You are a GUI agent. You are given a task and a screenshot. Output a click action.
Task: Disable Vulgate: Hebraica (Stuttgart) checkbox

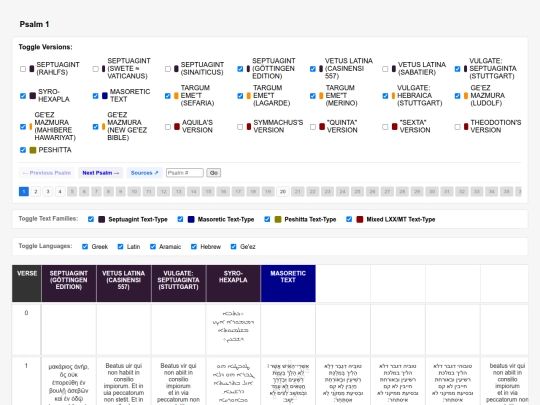point(385,96)
